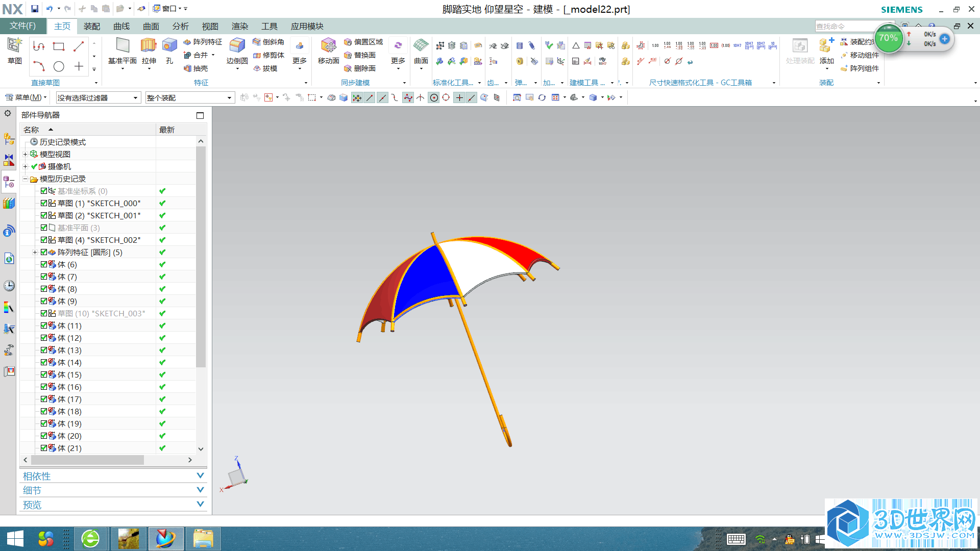This screenshot has width=980, height=551.
Task: Open the selection filter dropdown (没有选择过滤器)
Action: (98, 97)
